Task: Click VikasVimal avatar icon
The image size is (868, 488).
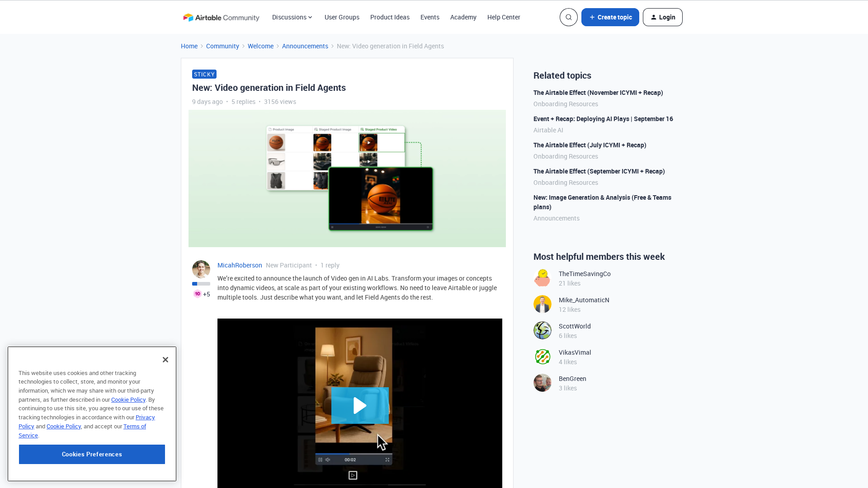Action: [x=542, y=357]
